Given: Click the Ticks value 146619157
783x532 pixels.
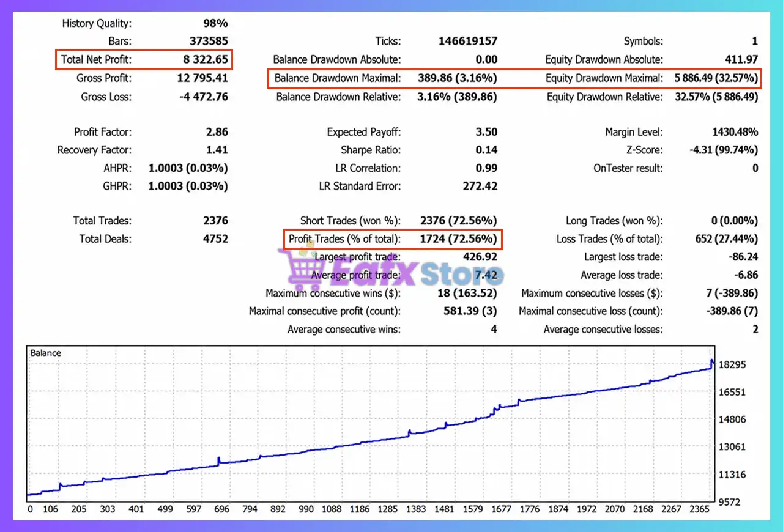Looking at the screenshot, I should [468, 42].
